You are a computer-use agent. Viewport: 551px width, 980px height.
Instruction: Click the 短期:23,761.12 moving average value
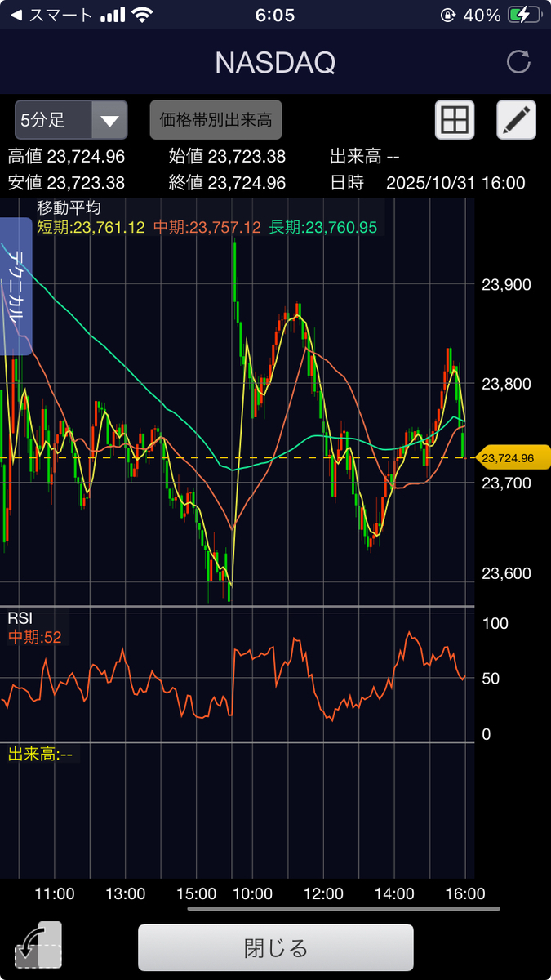coord(91,228)
